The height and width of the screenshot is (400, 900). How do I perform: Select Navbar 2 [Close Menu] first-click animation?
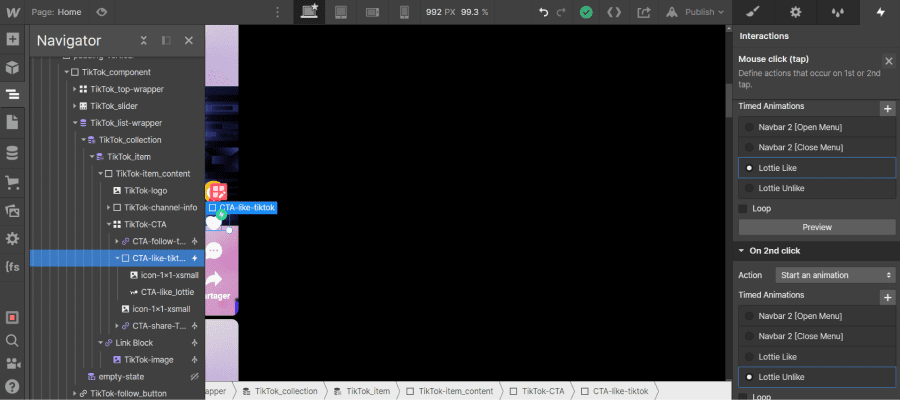point(817,147)
